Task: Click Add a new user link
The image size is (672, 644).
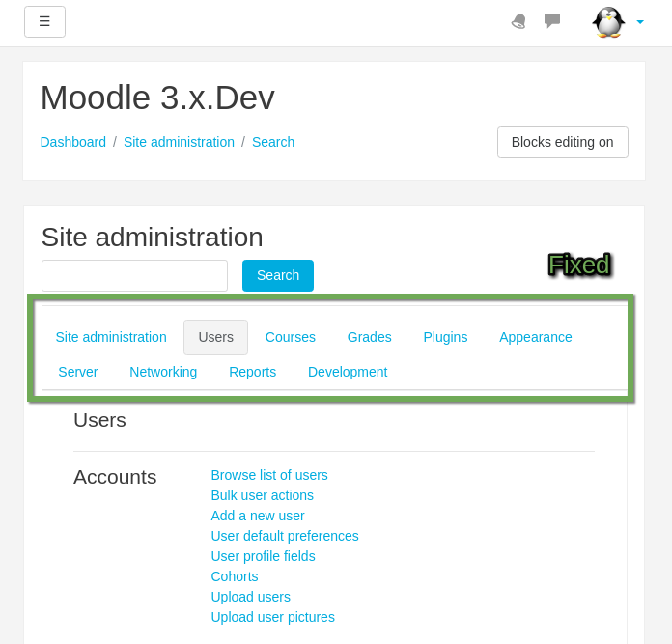Action: (x=258, y=516)
